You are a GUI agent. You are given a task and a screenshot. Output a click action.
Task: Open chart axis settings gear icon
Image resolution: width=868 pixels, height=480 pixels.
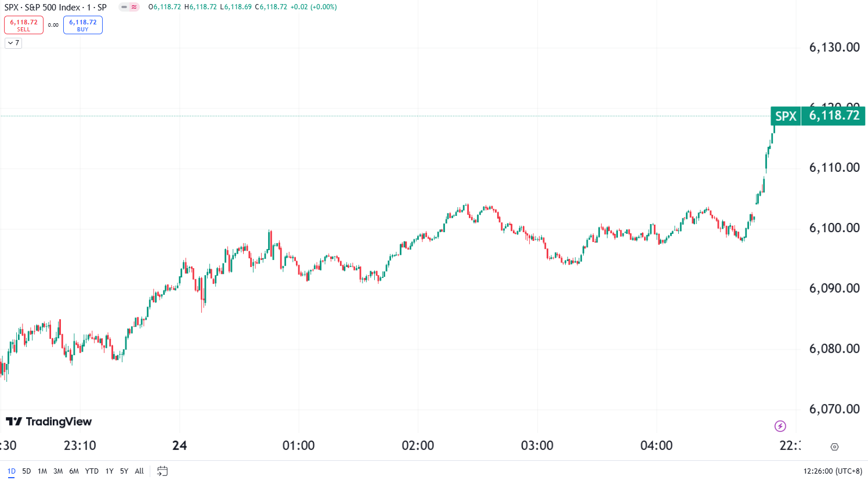[x=834, y=447]
